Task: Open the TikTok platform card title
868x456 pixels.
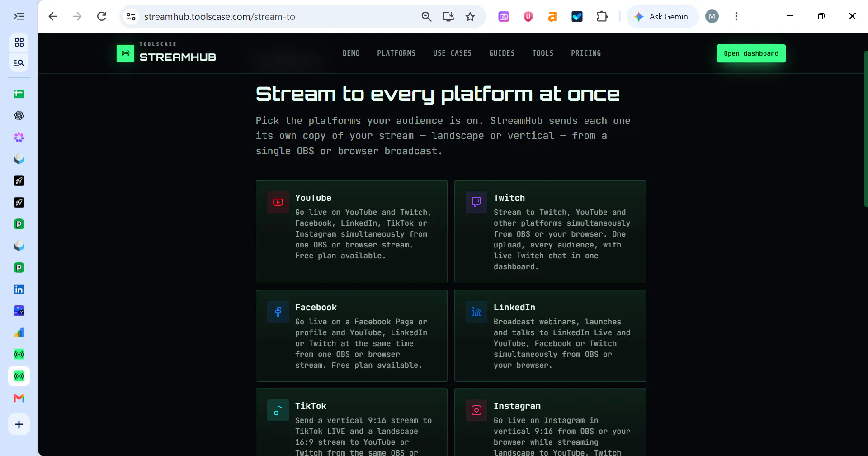Action: [x=311, y=406]
